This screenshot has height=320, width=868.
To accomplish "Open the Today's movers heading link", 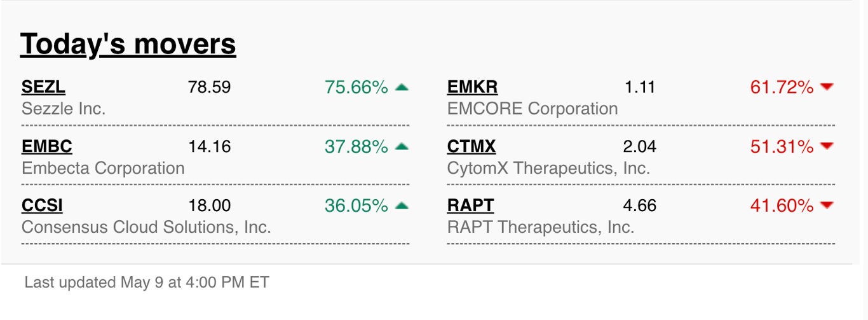I will (128, 44).
